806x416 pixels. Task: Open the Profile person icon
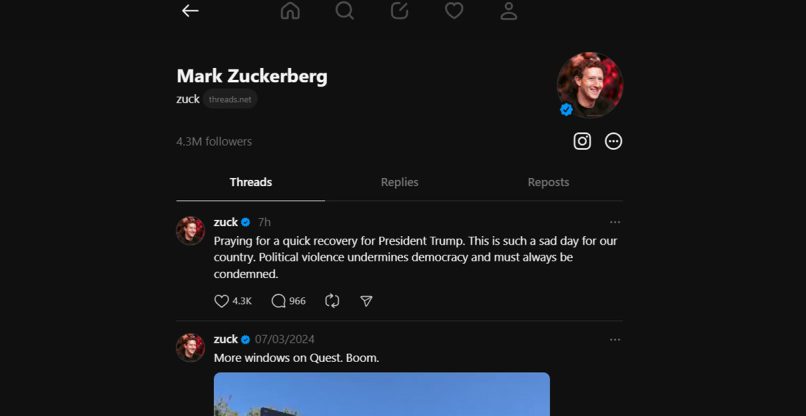[508, 11]
